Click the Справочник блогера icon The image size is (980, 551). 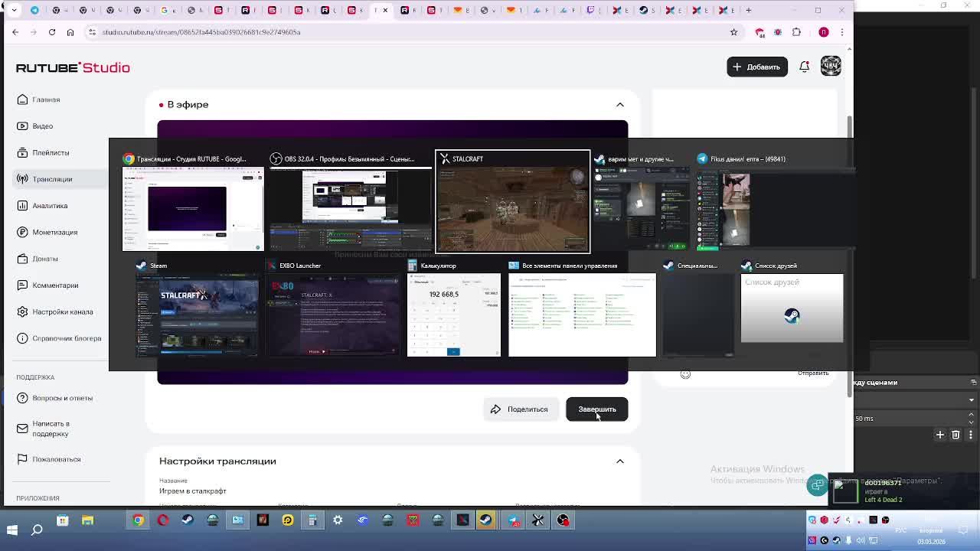[22, 338]
